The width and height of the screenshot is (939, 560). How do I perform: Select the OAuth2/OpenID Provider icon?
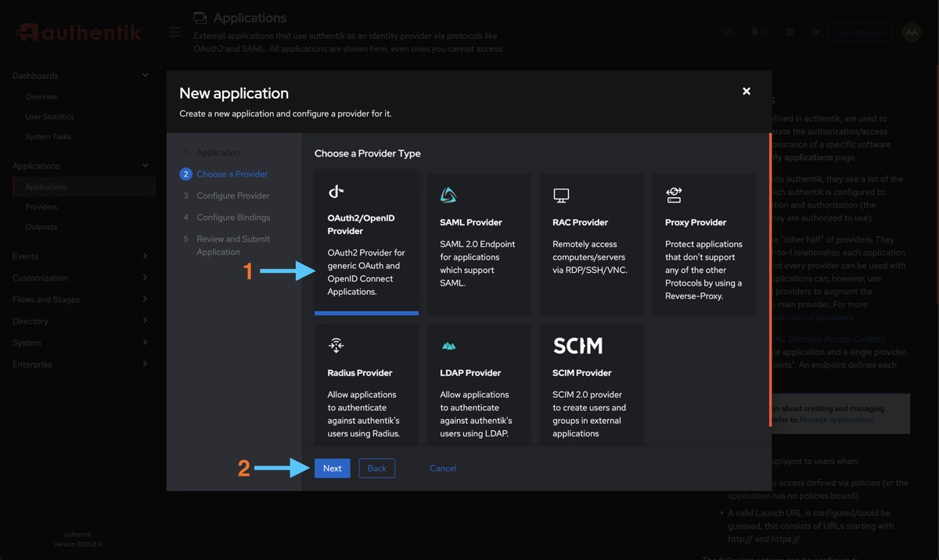pos(336,192)
